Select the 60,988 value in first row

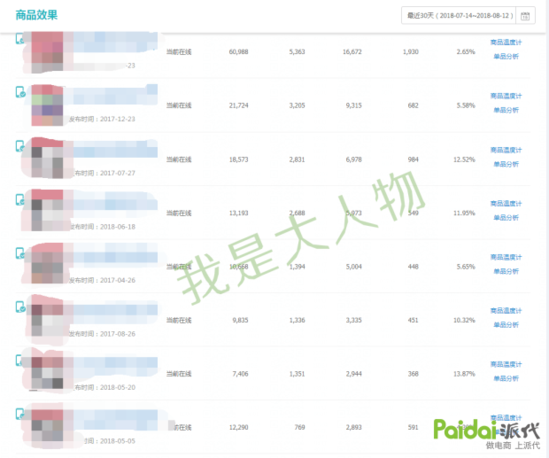tap(238, 52)
